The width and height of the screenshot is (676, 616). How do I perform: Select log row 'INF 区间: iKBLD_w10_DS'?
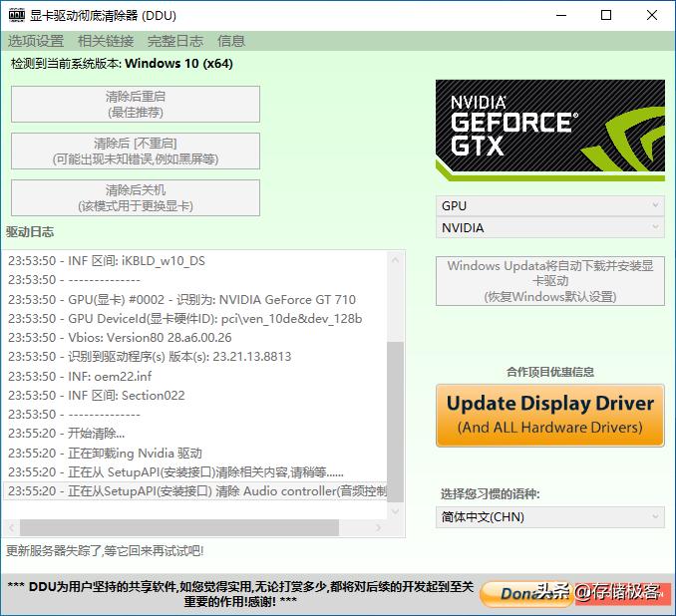(x=194, y=261)
